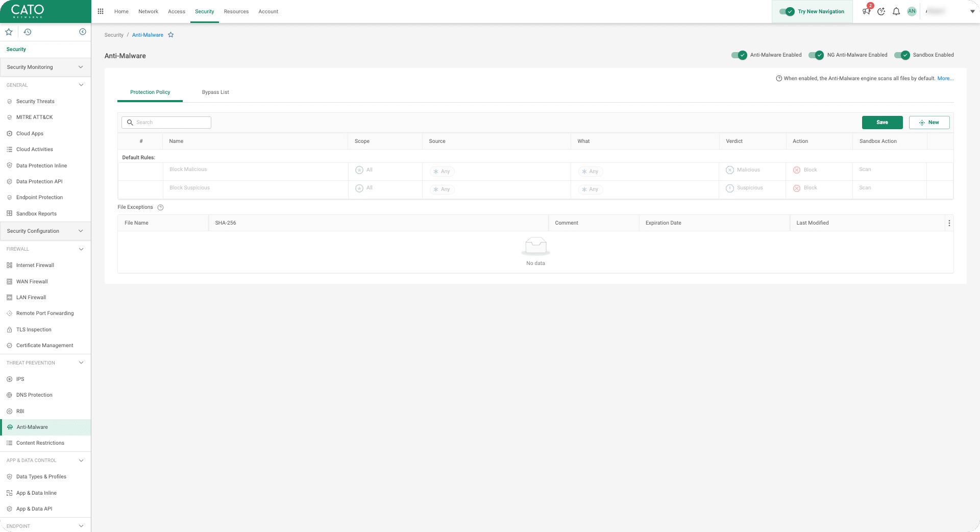
Task: Click the File Exceptions help icon
Action: pyautogui.click(x=160, y=207)
